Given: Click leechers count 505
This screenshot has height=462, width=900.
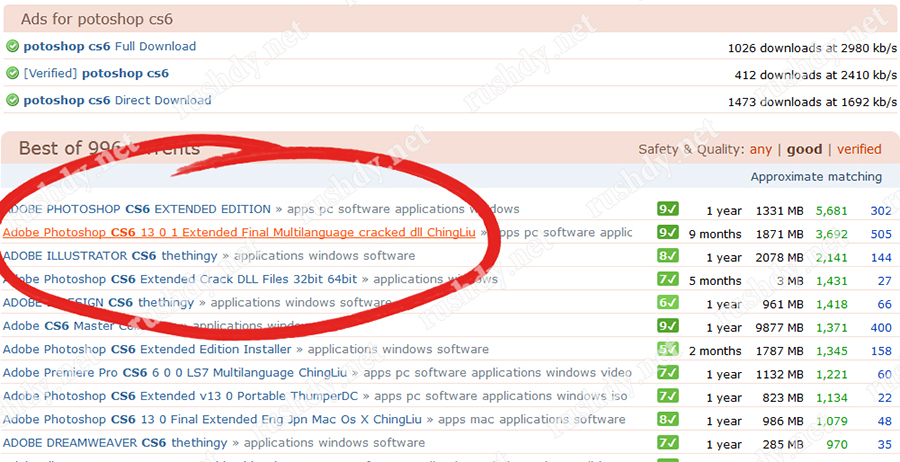Looking at the screenshot, I should [x=881, y=234].
